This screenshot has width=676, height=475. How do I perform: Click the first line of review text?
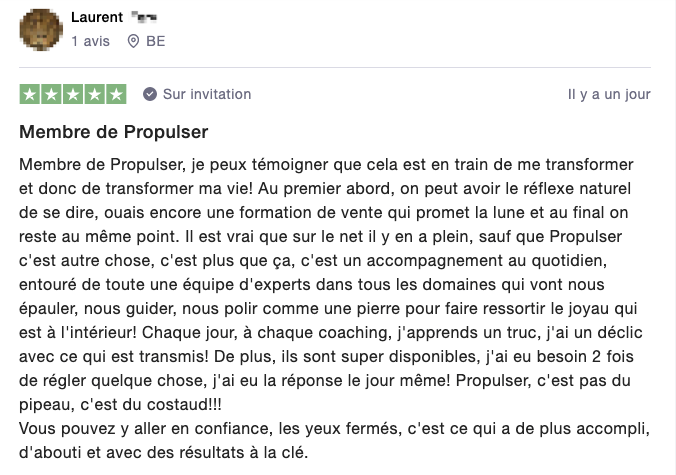[x=326, y=165]
